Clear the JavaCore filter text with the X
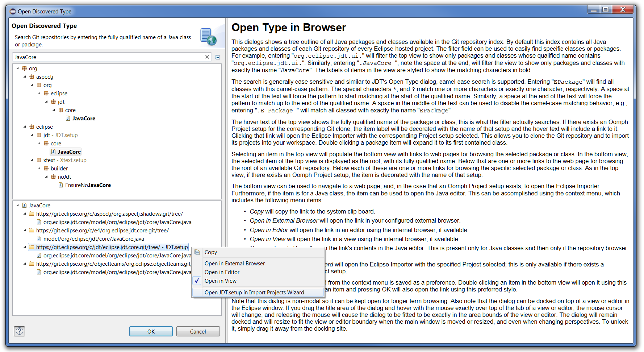This screenshot has height=352, width=644. pos(207,57)
